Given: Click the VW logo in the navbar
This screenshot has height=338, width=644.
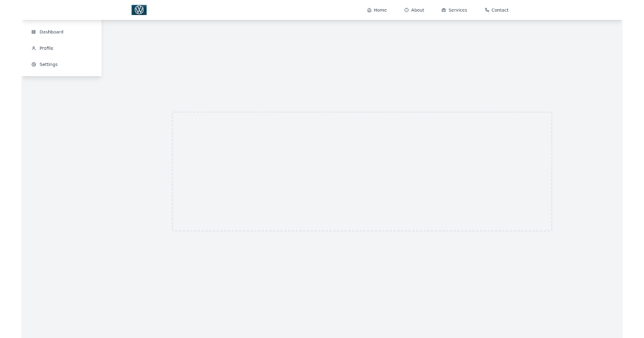Looking at the screenshot, I should [x=139, y=10].
